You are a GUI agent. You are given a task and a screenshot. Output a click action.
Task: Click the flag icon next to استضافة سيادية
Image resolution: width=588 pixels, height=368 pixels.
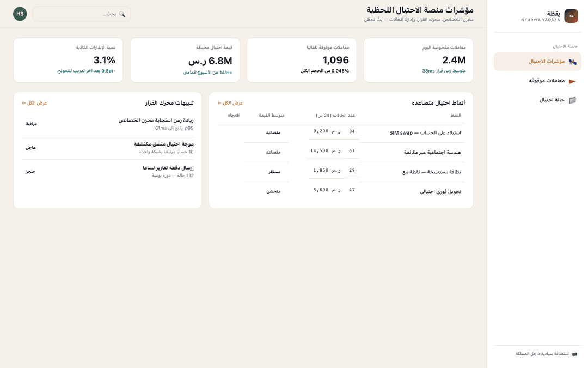point(574,354)
